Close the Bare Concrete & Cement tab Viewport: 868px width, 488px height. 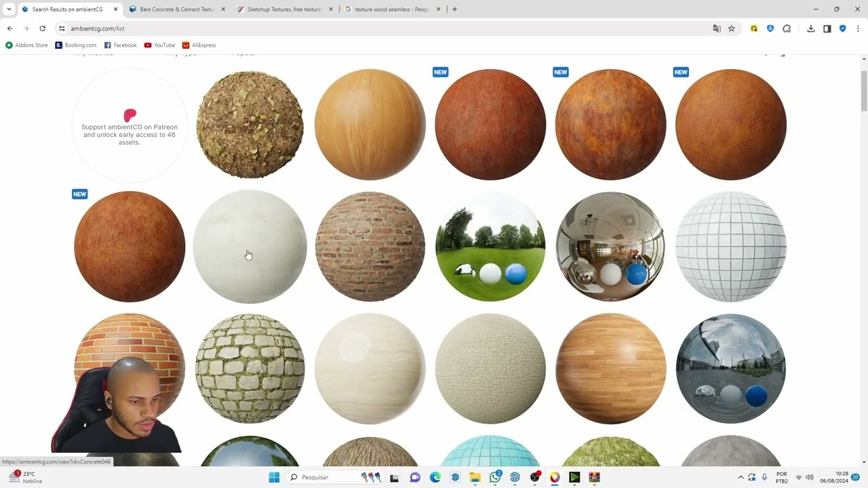tap(222, 9)
